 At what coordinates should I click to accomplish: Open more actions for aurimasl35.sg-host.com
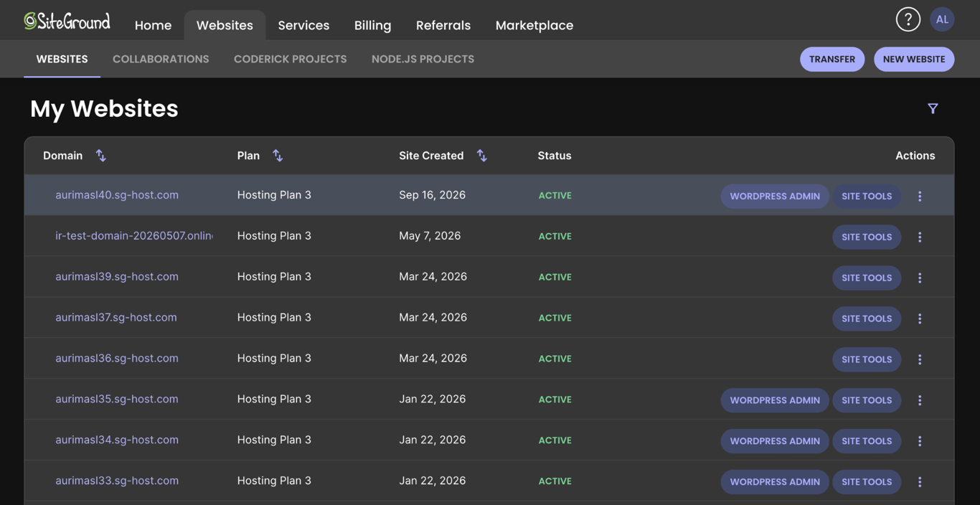[x=920, y=400]
